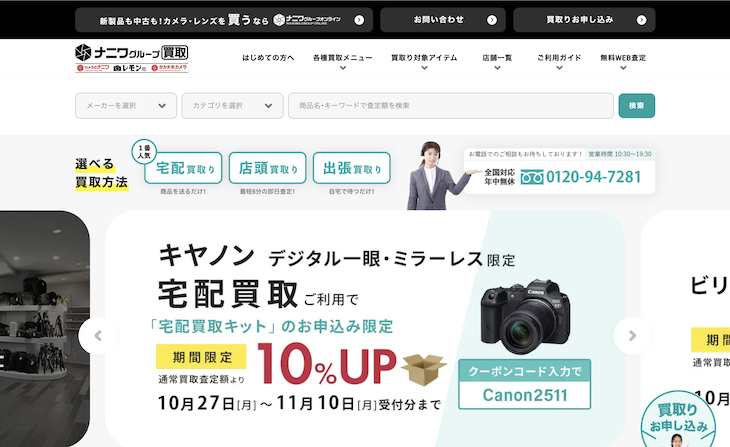Click the 1番人気 badge

[x=144, y=152]
